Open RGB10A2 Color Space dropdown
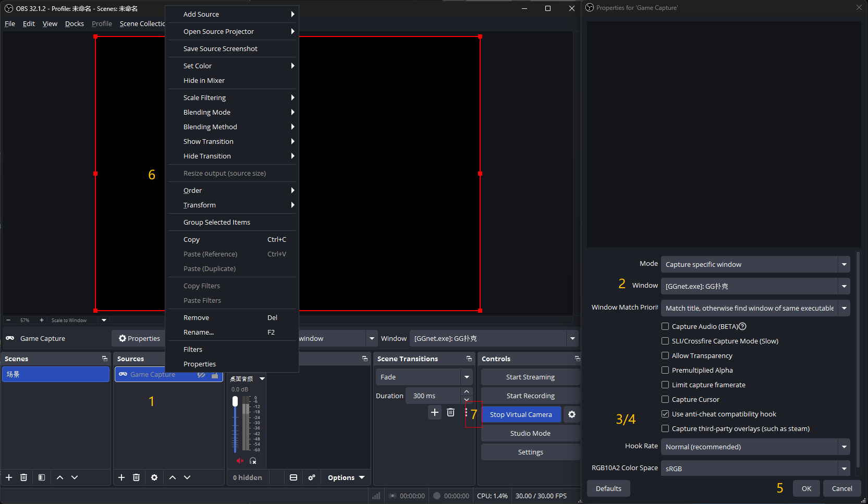The height and width of the screenshot is (504, 868). pyautogui.click(x=755, y=468)
